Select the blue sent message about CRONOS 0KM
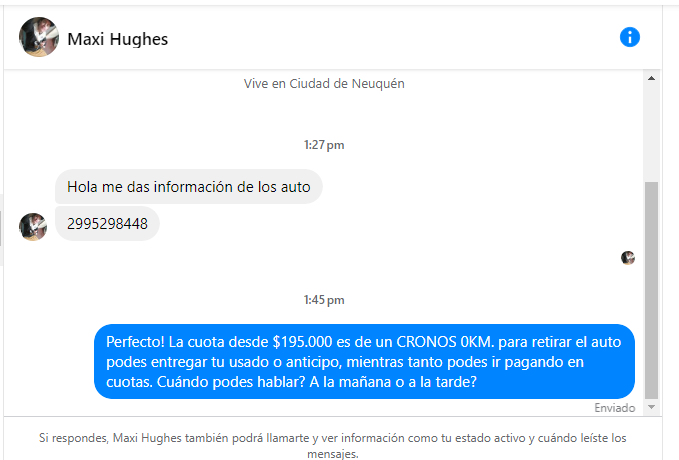This screenshot has width=679, height=460. click(x=364, y=362)
